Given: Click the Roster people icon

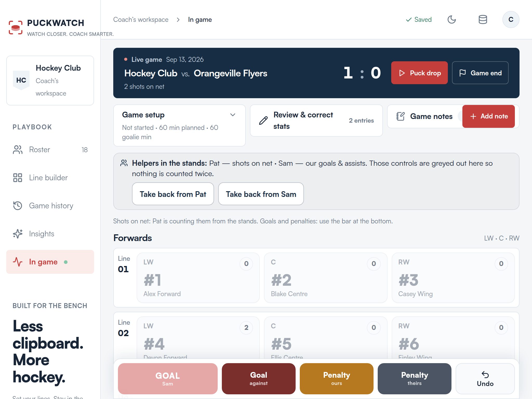Looking at the screenshot, I should point(18,150).
